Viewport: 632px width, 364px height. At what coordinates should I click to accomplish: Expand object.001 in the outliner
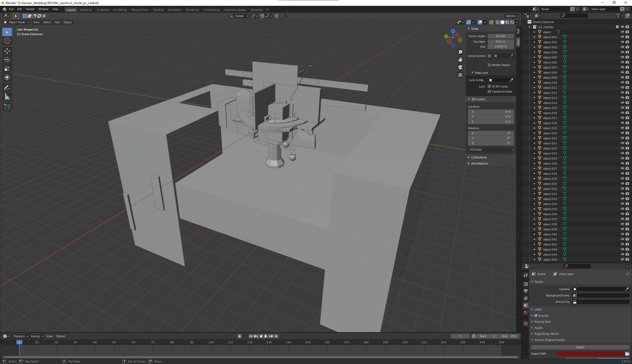coord(535,37)
